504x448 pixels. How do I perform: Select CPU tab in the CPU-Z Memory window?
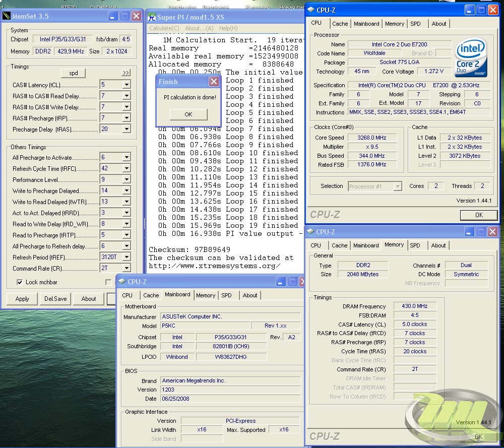click(316, 245)
